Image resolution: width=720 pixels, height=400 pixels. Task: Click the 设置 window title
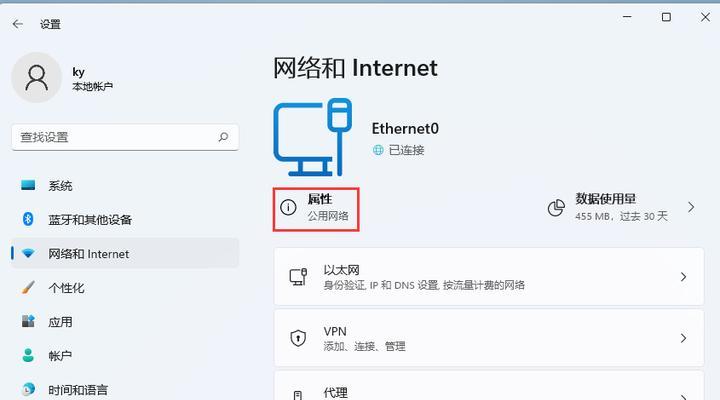50,24
